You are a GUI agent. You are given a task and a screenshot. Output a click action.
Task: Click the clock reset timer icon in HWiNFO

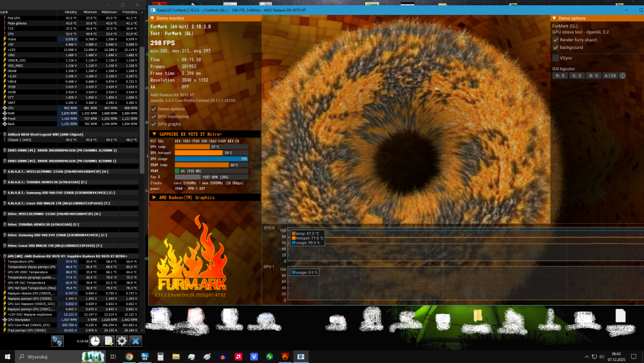(95, 341)
